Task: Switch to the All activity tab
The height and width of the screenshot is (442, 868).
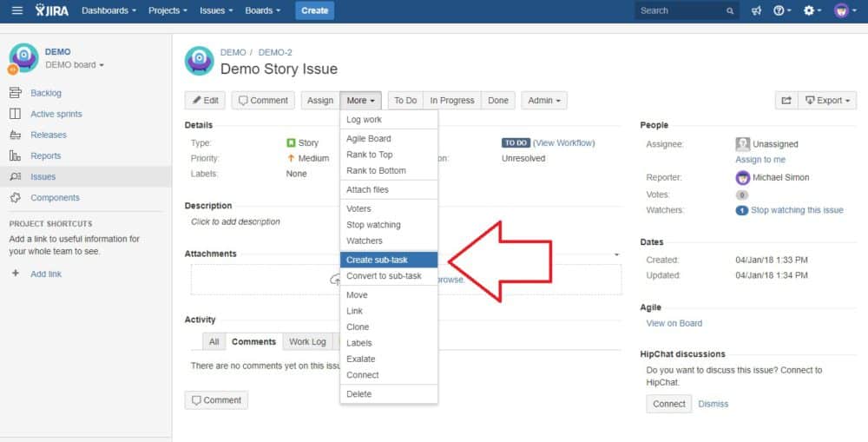Action: pos(214,342)
